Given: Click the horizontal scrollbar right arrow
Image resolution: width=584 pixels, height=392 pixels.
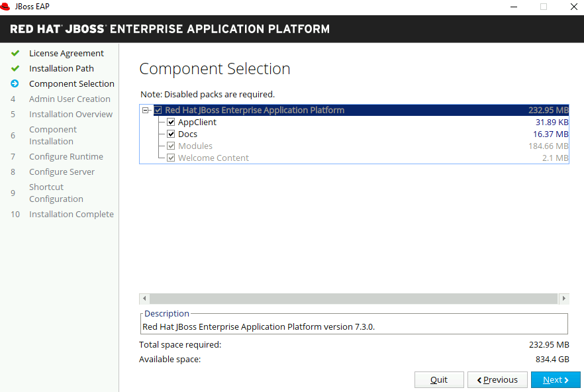Looking at the screenshot, I should coord(564,298).
